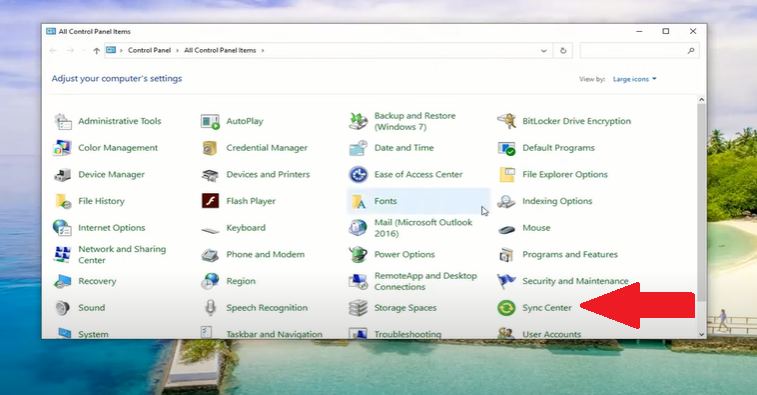Click Ease of Access Center icon

[358, 174]
